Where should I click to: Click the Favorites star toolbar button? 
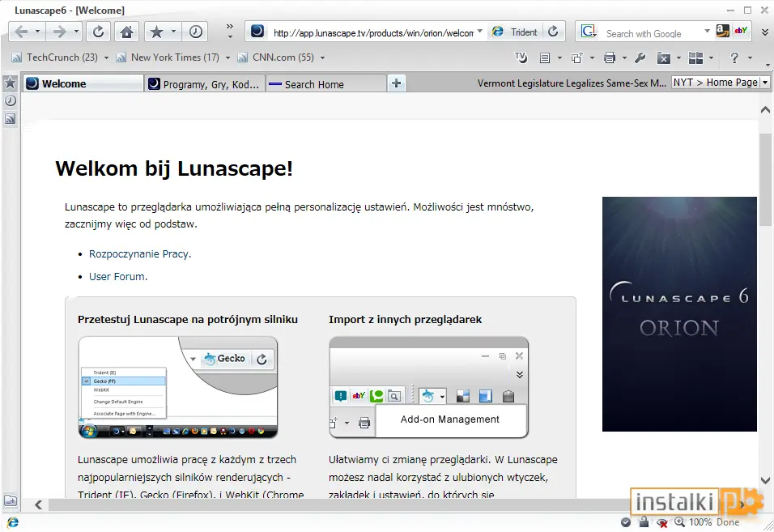(156, 32)
